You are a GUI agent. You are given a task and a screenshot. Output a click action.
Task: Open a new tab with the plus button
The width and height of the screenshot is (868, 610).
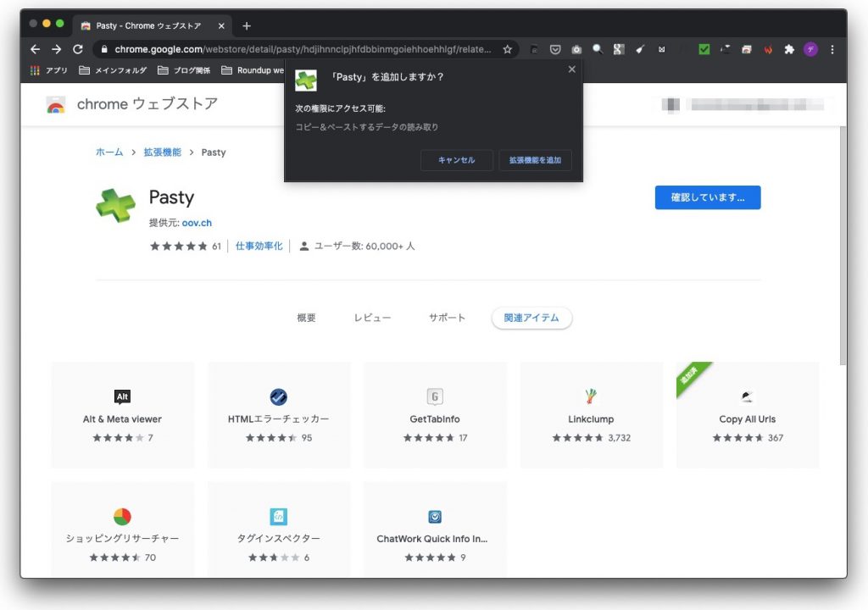click(x=247, y=26)
